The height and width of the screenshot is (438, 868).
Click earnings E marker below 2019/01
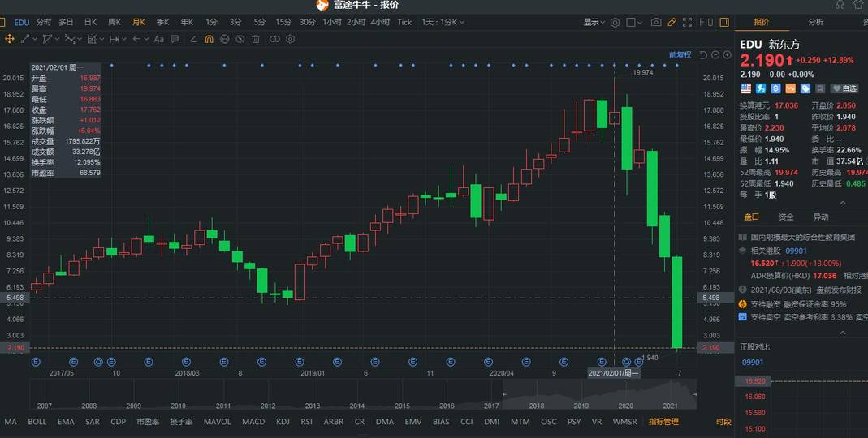click(x=300, y=363)
